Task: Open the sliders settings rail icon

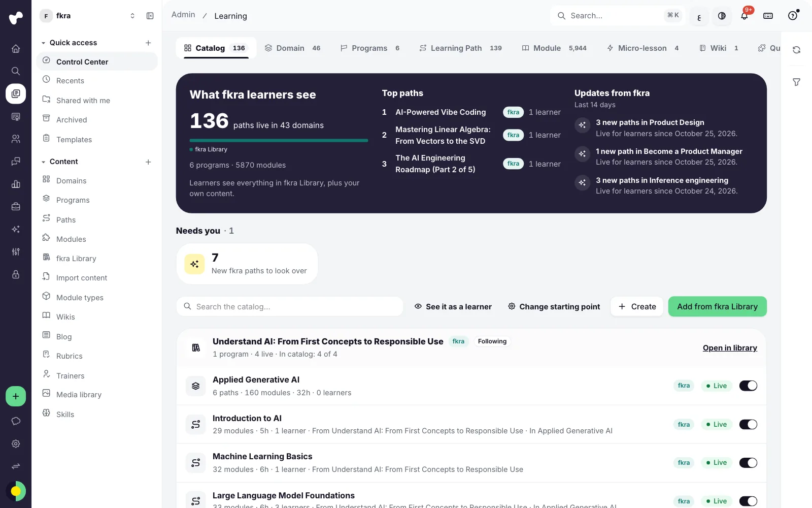Action: tap(16, 251)
